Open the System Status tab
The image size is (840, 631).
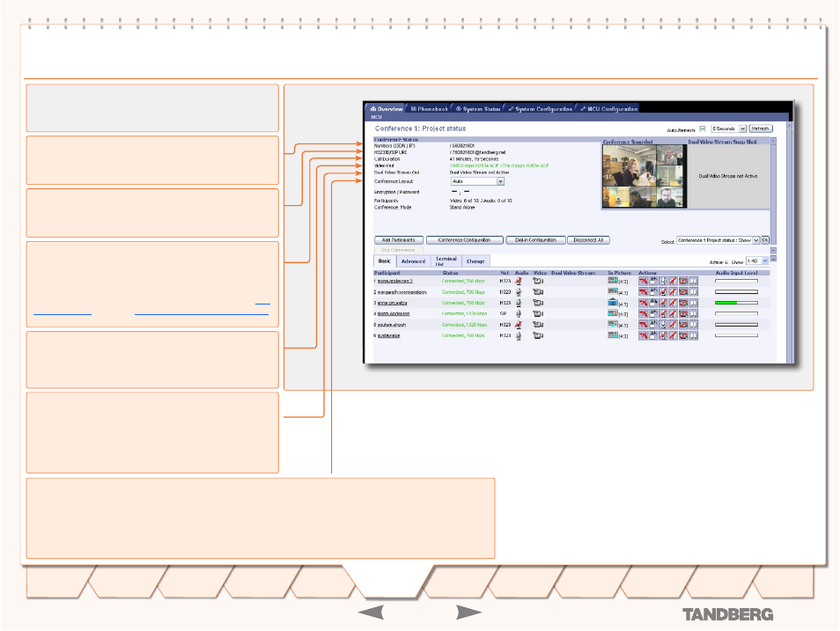click(478, 109)
